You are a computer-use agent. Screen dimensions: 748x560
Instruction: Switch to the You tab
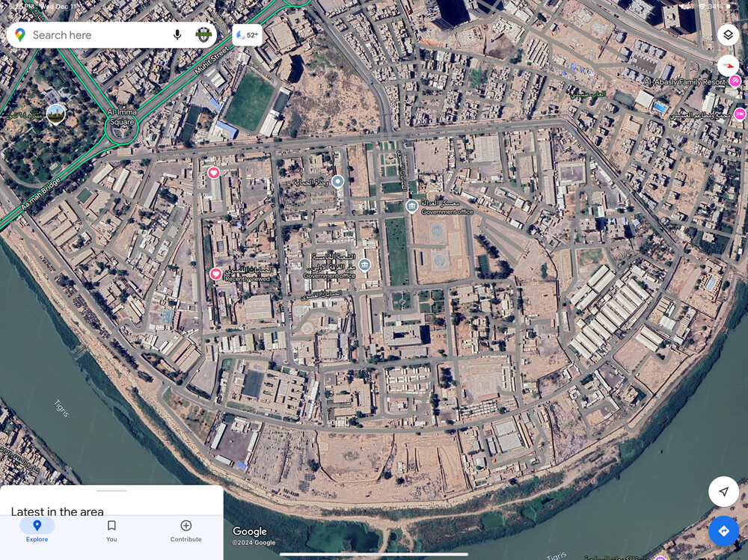tap(111, 530)
